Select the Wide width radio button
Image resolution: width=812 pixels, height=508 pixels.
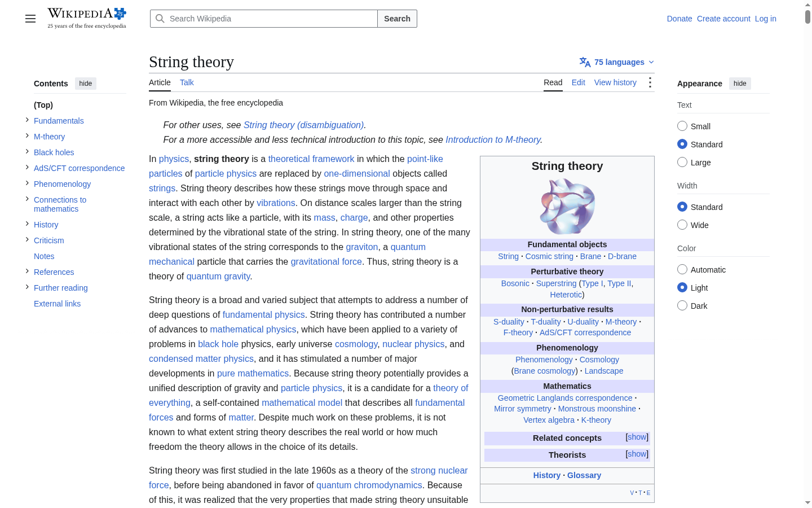point(682,225)
